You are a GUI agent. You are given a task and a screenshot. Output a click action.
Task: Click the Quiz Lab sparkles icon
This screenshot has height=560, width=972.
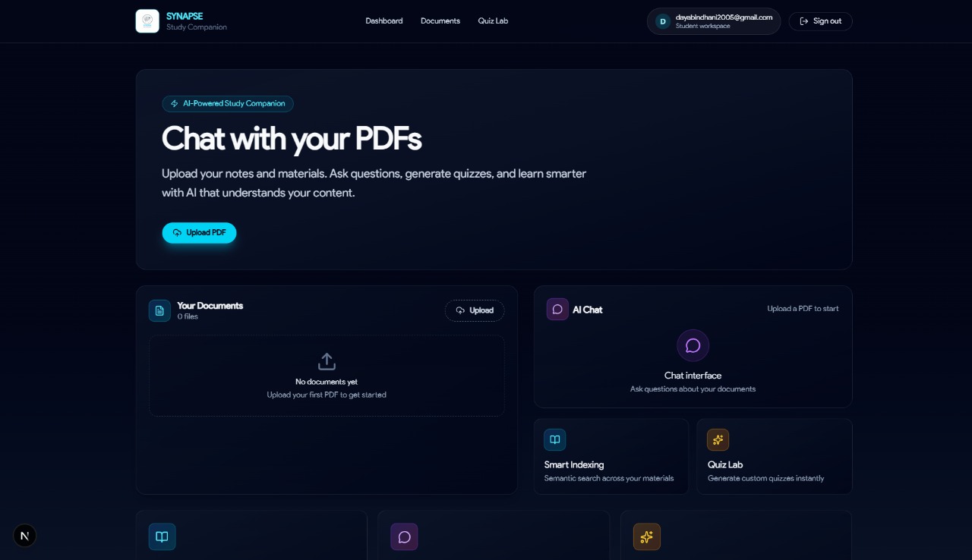point(718,440)
